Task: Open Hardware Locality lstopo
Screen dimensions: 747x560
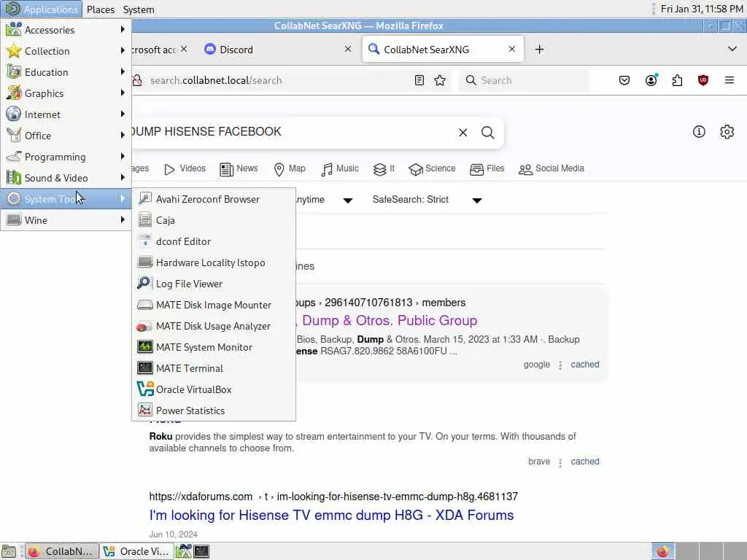Action: tap(214, 262)
